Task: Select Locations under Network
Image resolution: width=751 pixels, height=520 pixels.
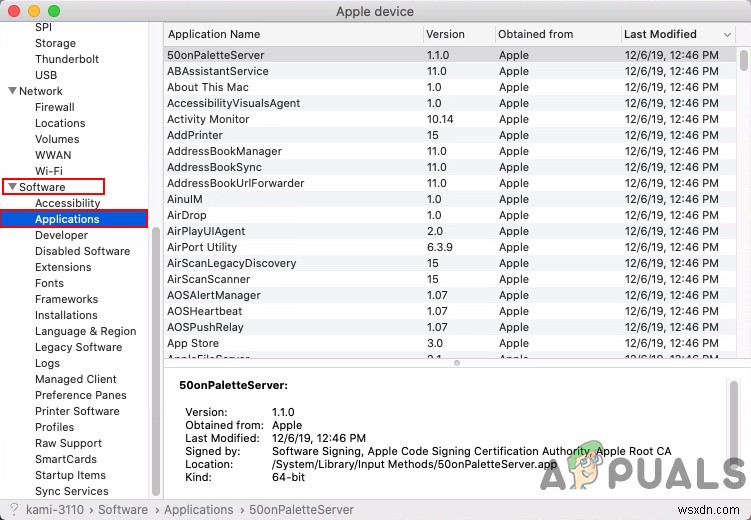Action: click(x=60, y=123)
